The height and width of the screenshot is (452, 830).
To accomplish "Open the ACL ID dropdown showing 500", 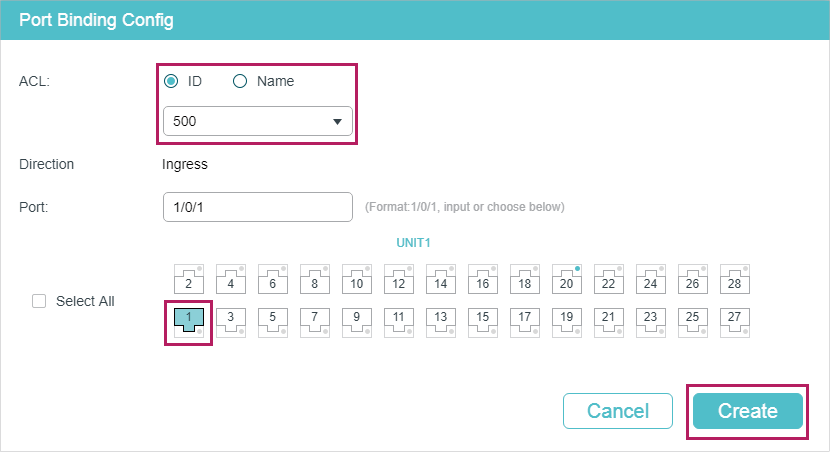I will (257, 121).
